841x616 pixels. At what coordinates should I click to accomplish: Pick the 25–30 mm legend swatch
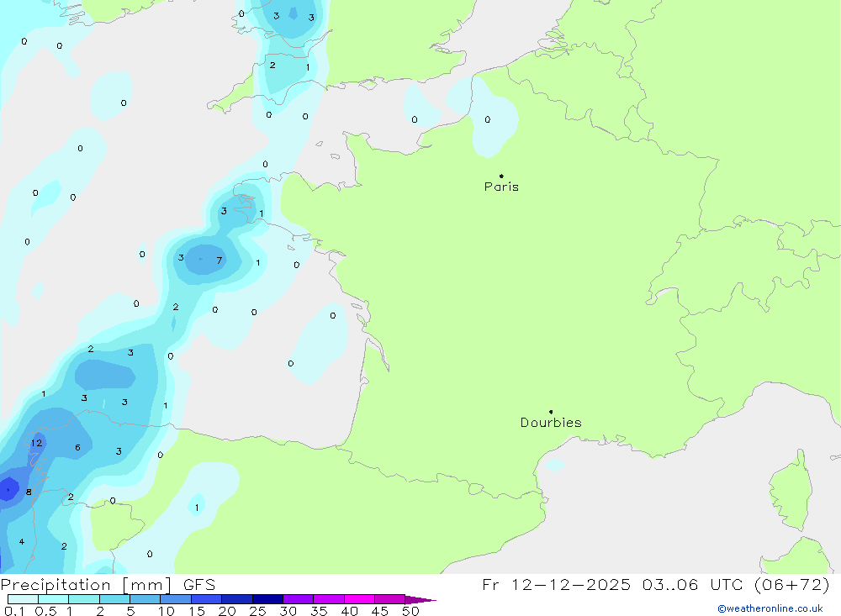(267, 599)
